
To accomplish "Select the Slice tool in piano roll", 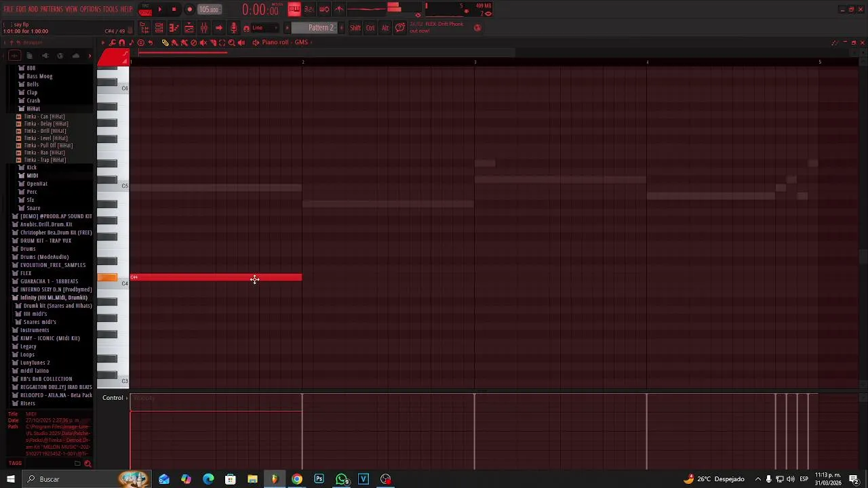I will point(212,42).
